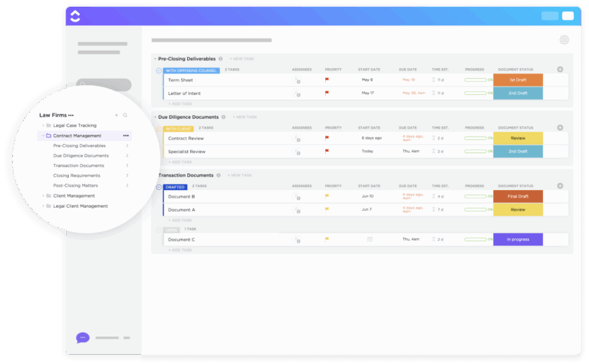Click New Task beside Pre-Closing Deliverables
This screenshot has height=364, width=589.
point(243,59)
